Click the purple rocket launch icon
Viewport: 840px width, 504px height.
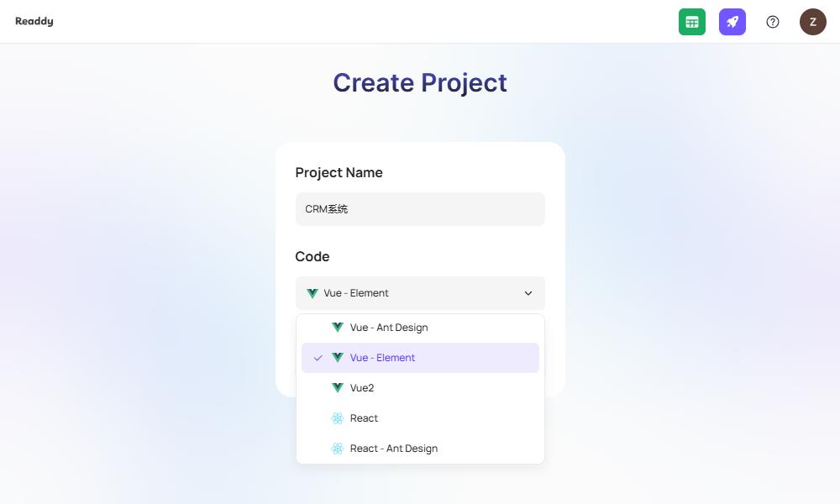[732, 22]
